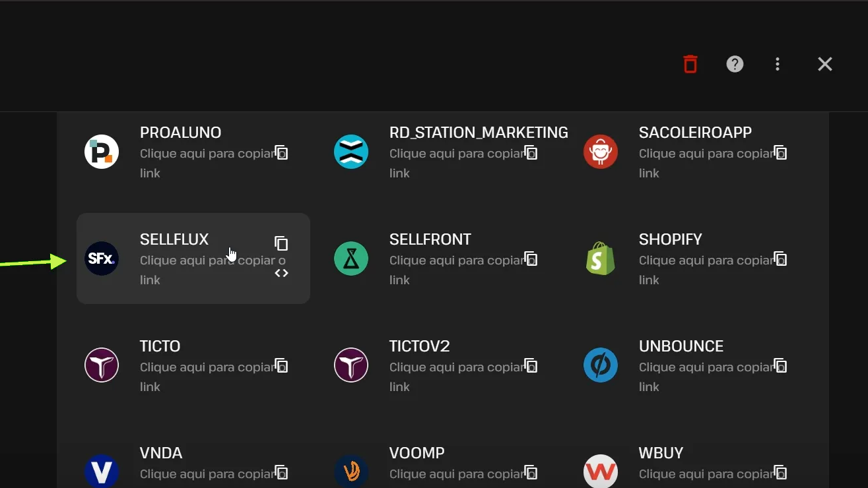Image resolution: width=868 pixels, height=488 pixels.
Task: Click the SACOLEIROAPP logo icon
Action: tap(601, 152)
